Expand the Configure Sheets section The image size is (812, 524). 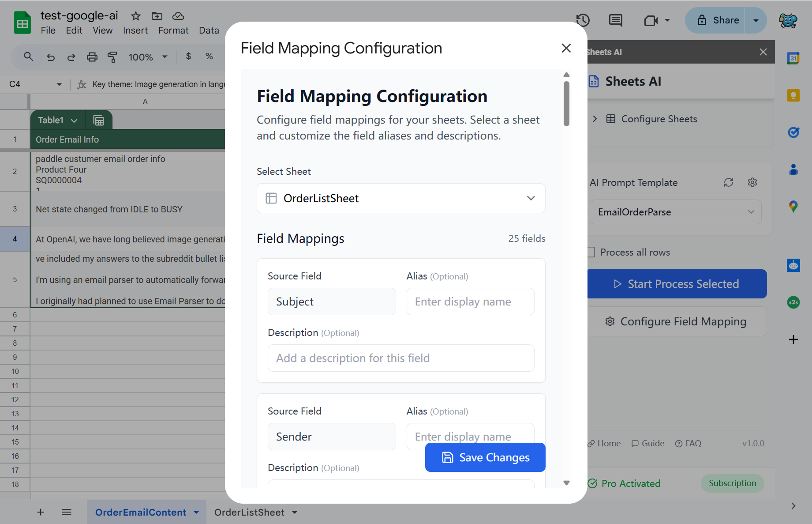(595, 119)
